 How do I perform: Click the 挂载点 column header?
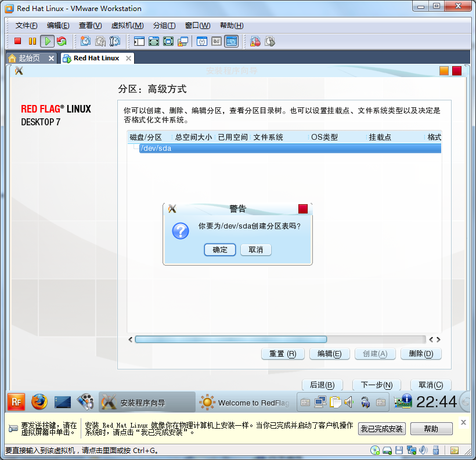(380, 137)
